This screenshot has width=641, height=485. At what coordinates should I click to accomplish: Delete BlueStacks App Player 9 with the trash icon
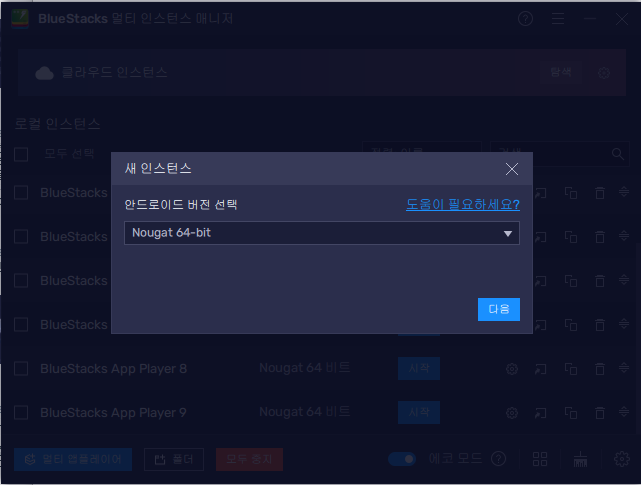[x=600, y=413]
